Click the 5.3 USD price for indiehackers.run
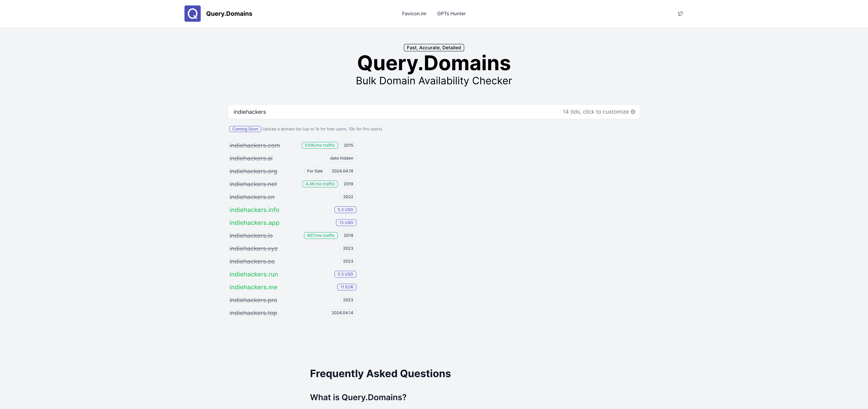868x409 pixels. [x=345, y=274]
